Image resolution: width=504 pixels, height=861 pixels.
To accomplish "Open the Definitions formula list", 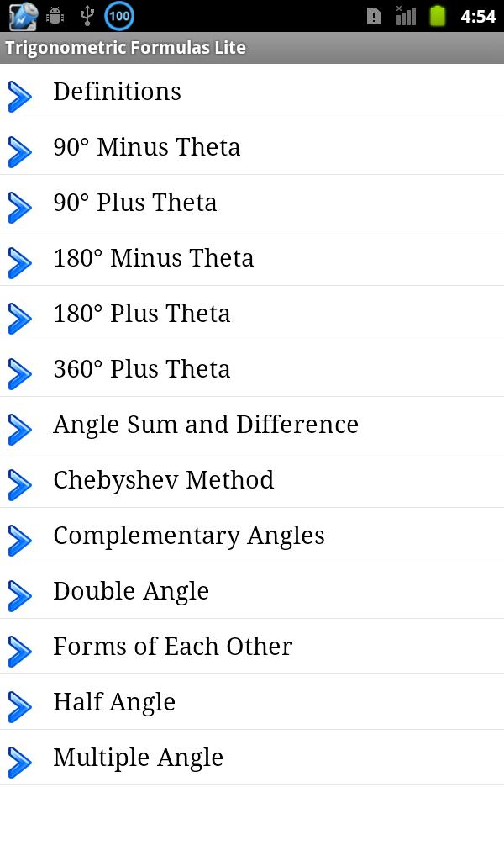I will [x=118, y=92].
